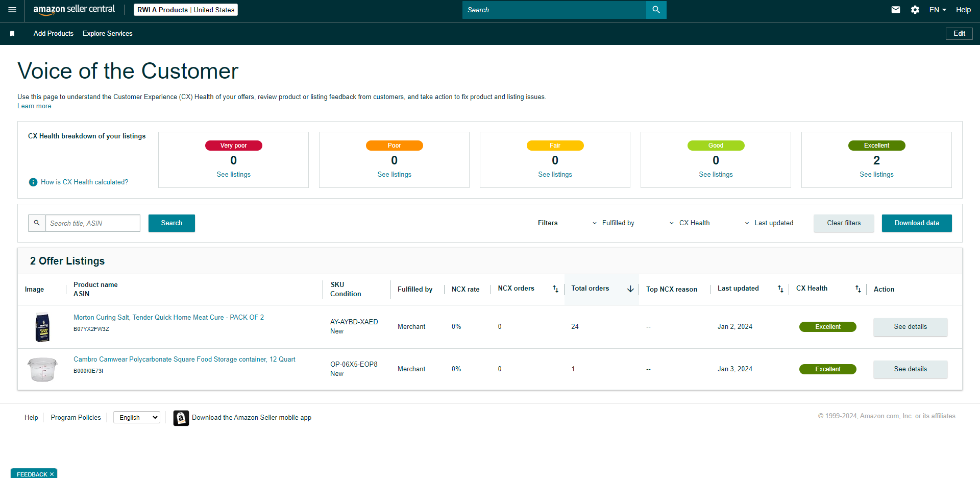The width and height of the screenshot is (980, 478).
Task: Sort by CX Health arrows icon
Action: coord(858,289)
